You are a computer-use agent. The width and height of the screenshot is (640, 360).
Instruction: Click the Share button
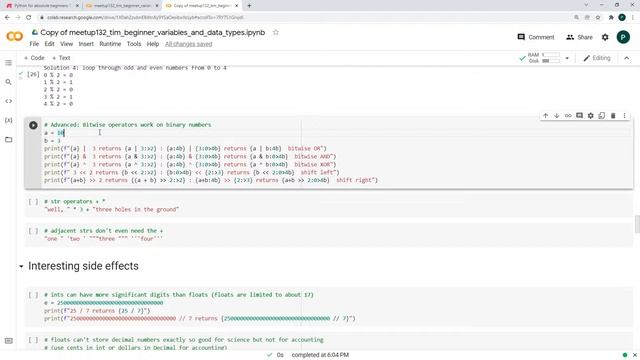[579, 37]
